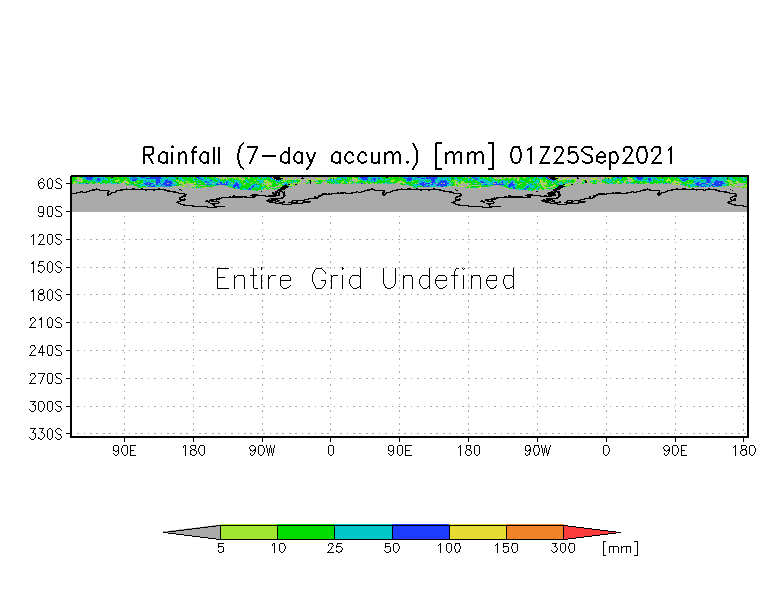Viewport: 784px width, 612px height.
Task: Click the [mm] unit label by colorbar
Action: coord(620,548)
